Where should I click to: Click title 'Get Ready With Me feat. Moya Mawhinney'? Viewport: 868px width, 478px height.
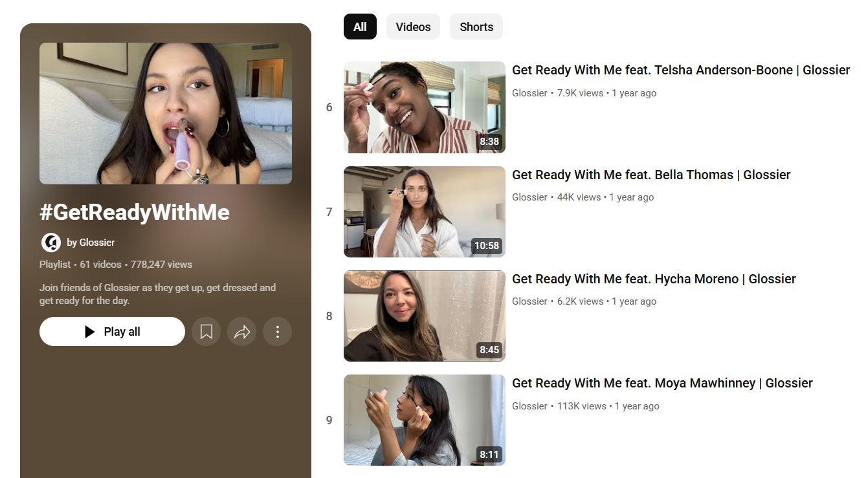[x=662, y=383]
